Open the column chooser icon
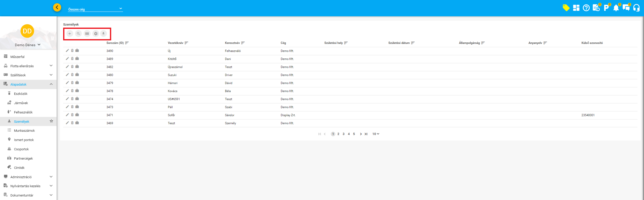The width and height of the screenshot is (644, 200). pos(87,34)
